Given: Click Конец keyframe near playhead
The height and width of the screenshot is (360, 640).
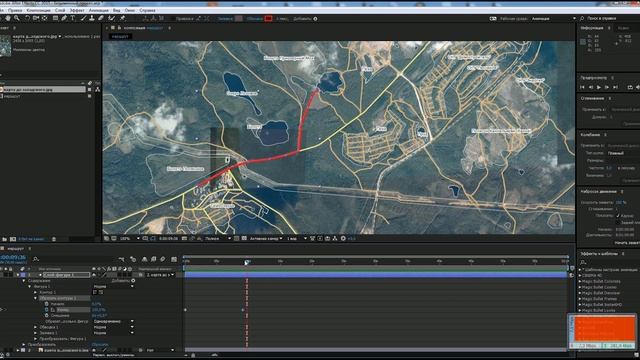Looking at the screenshot, I should [243, 310].
